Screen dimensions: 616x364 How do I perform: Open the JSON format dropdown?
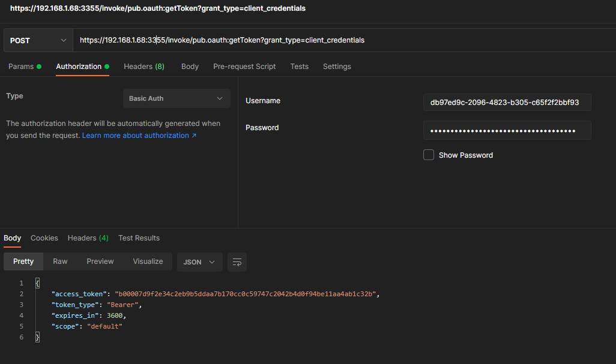click(x=199, y=262)
